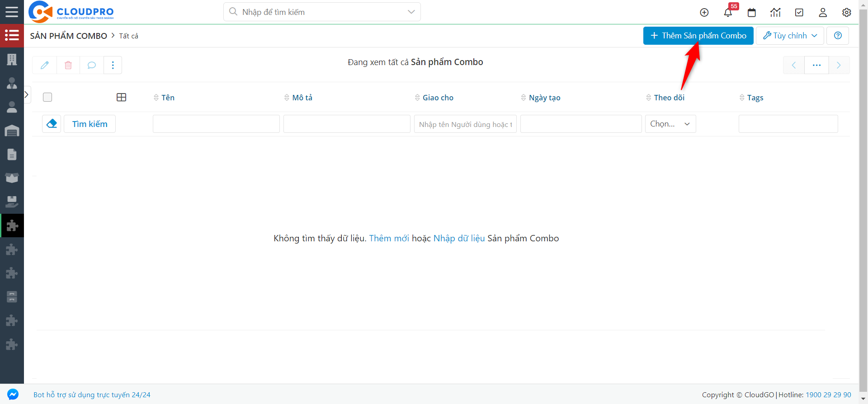Click the hotline 1900 29 29 90
The height and width of the screenshot is (404, 868).
click(828, 395)
